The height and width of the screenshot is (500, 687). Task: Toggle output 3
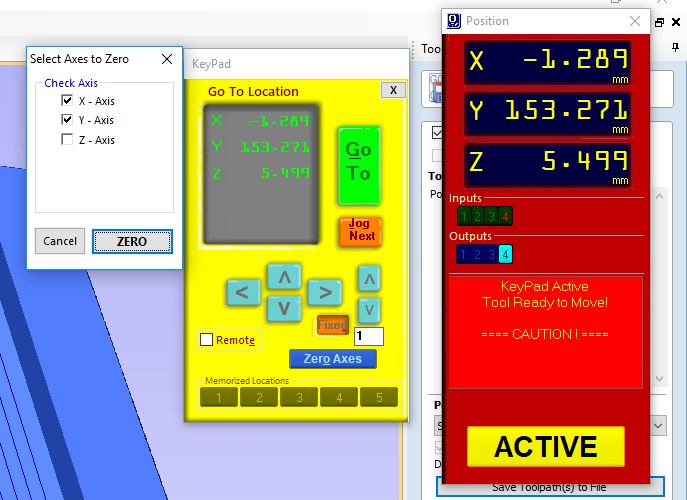click(x=492, y=255)
